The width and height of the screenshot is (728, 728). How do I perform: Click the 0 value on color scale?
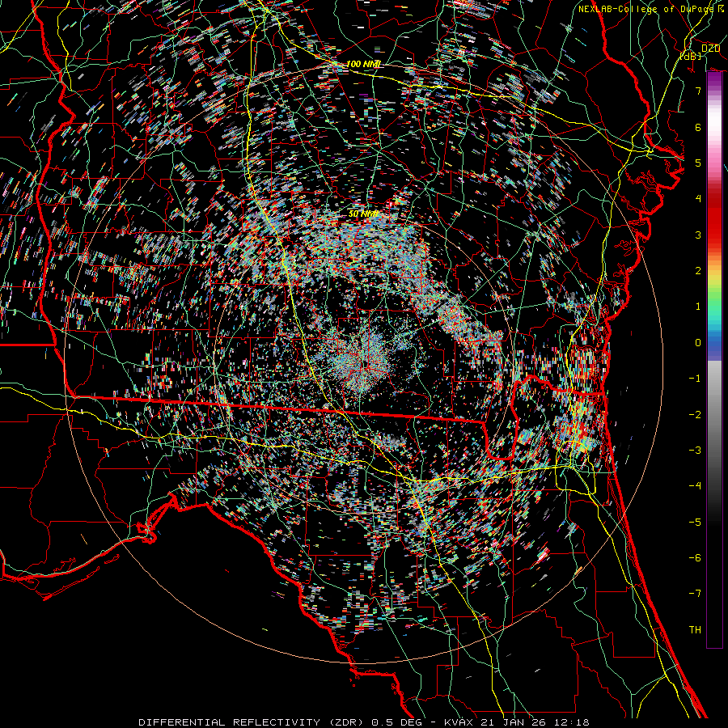pyautogui.click(x=698, y=343)
